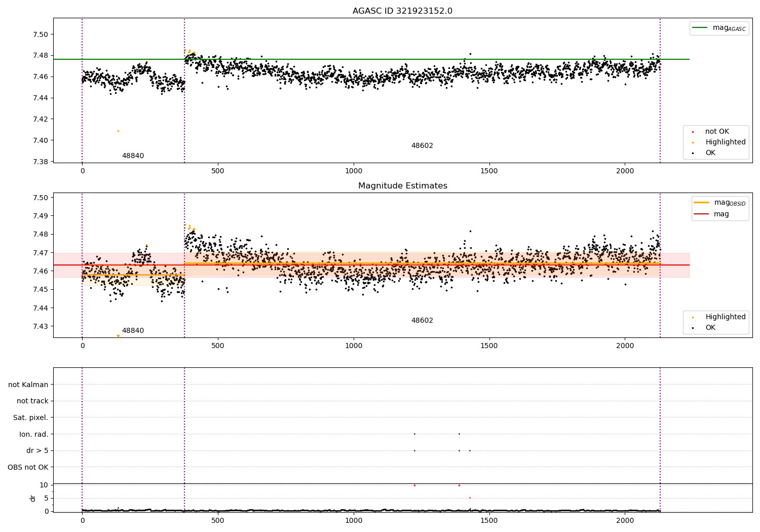Select 'OK' in the Magnitude Estimates legend

(710, 328)
